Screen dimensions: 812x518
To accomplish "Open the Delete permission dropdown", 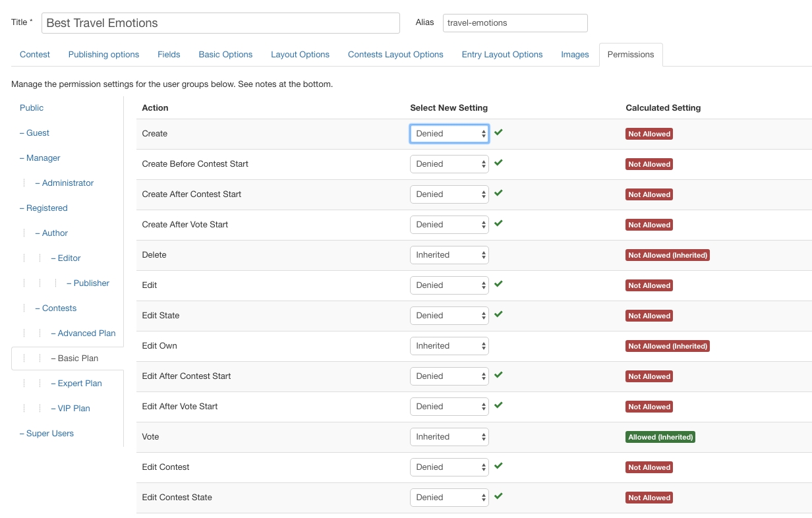I will [449, 255].
